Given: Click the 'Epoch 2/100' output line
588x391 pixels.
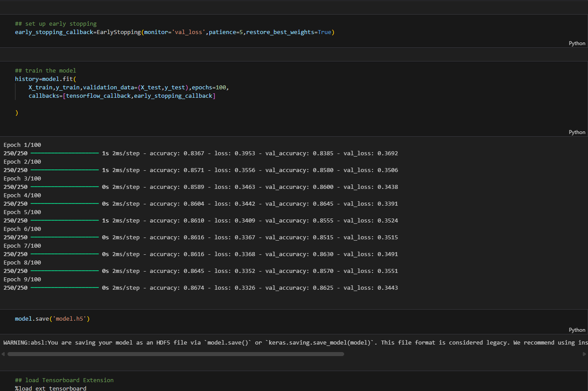Looking at the screenshot, I should click(x=22, y=162).
